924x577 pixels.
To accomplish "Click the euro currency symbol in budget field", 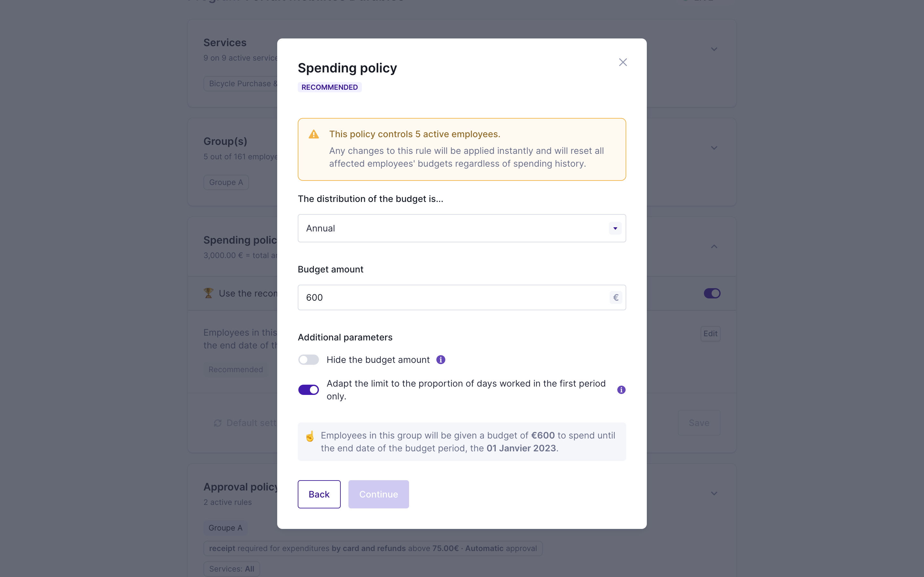I will pos(615,298).
